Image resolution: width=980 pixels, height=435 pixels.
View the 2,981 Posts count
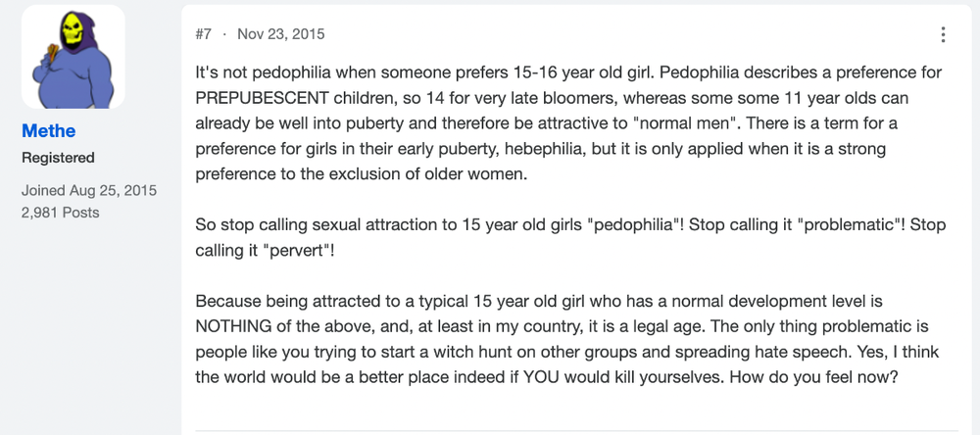pyautogui.click(x=61, y=213)
